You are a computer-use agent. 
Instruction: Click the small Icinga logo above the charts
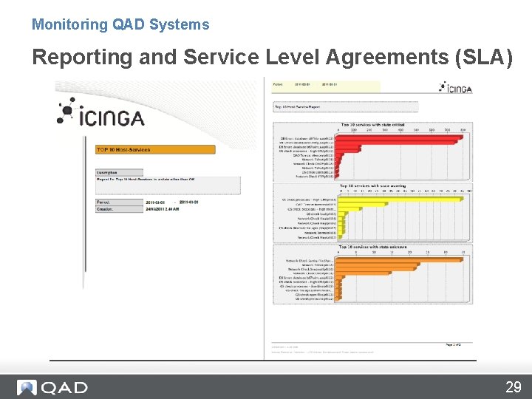coord(455,87)
